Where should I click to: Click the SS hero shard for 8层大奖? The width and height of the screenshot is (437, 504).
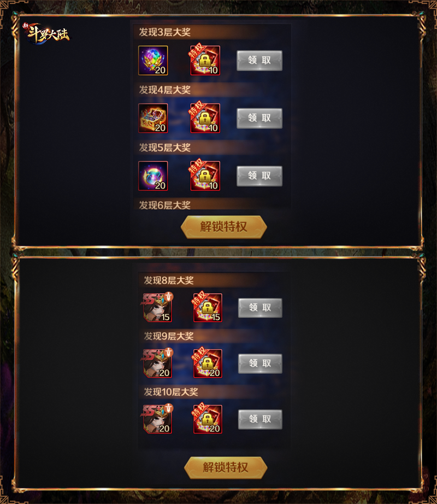click(157, 307)
